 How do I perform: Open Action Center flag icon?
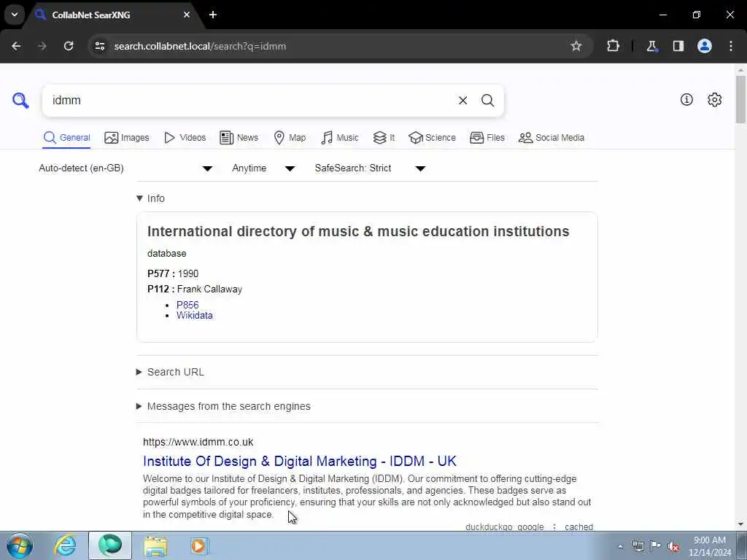(x=656, y=546)
